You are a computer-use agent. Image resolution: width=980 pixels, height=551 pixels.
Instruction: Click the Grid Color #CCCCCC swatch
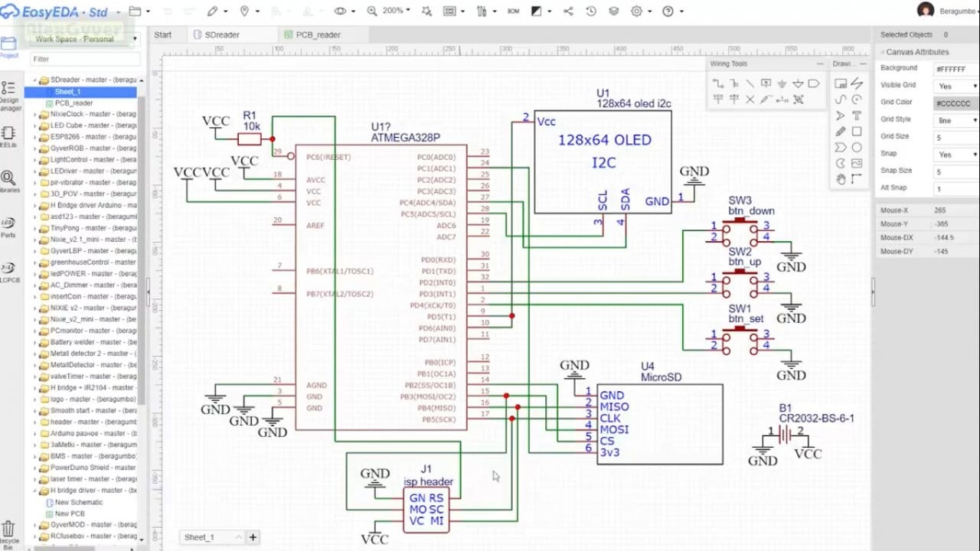[x=956, y=103]
